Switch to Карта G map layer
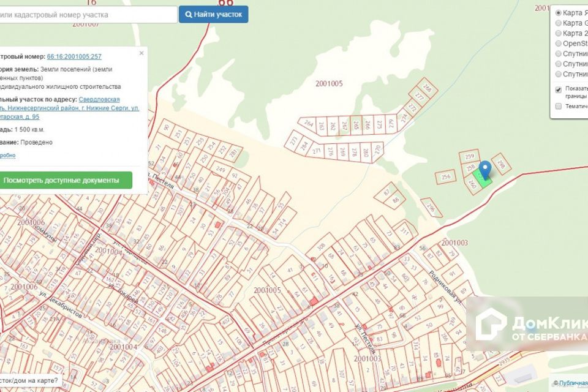This screenshot has height=392, width=588. click(x=558, y=23)
